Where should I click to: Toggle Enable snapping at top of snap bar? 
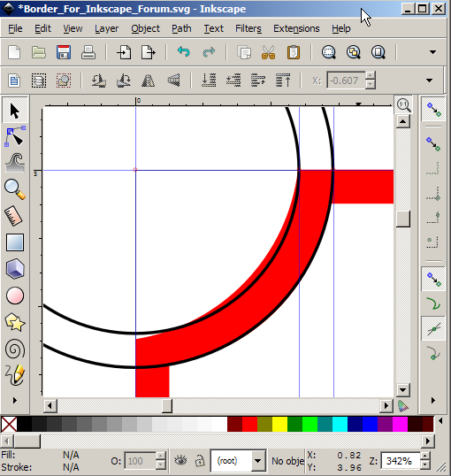coord(433,110)
